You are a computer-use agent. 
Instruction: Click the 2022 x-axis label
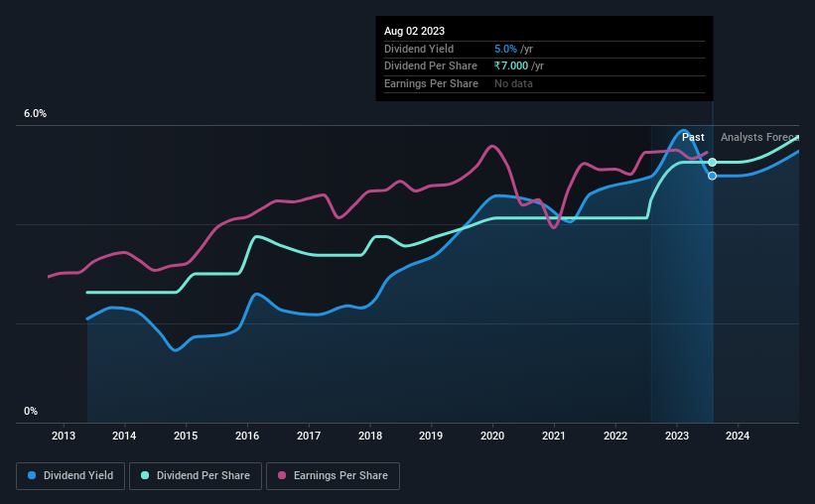[x=615, y=436]
